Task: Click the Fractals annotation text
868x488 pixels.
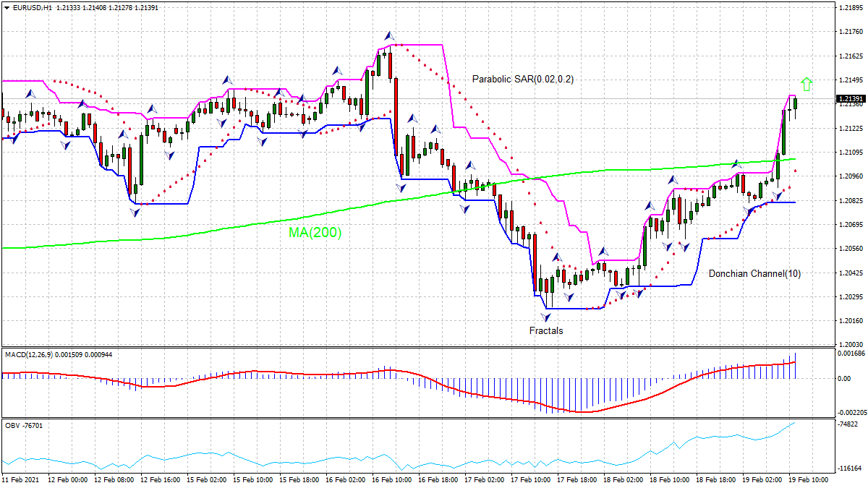Action: coord(545,330)
